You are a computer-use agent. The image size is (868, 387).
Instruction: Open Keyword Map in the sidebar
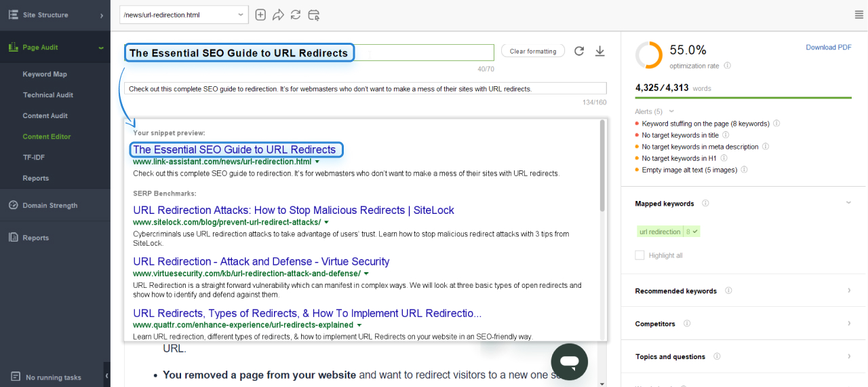[x=45, y=74]
